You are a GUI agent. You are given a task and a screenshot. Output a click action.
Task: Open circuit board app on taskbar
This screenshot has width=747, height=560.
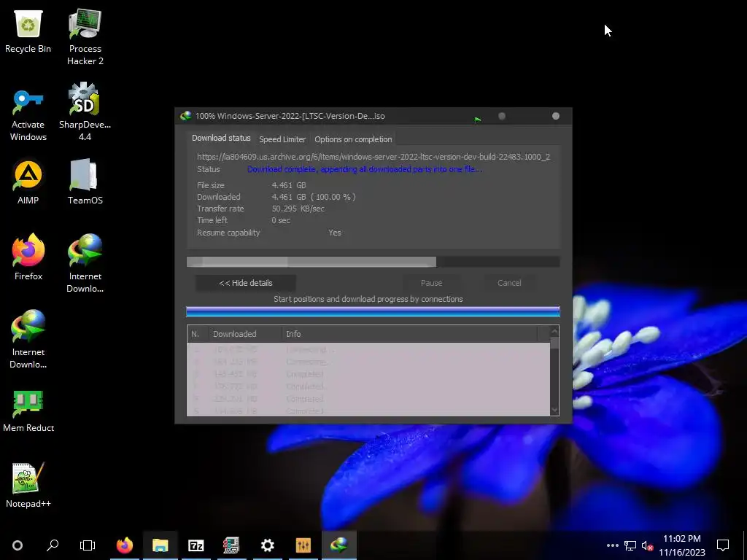231,545
